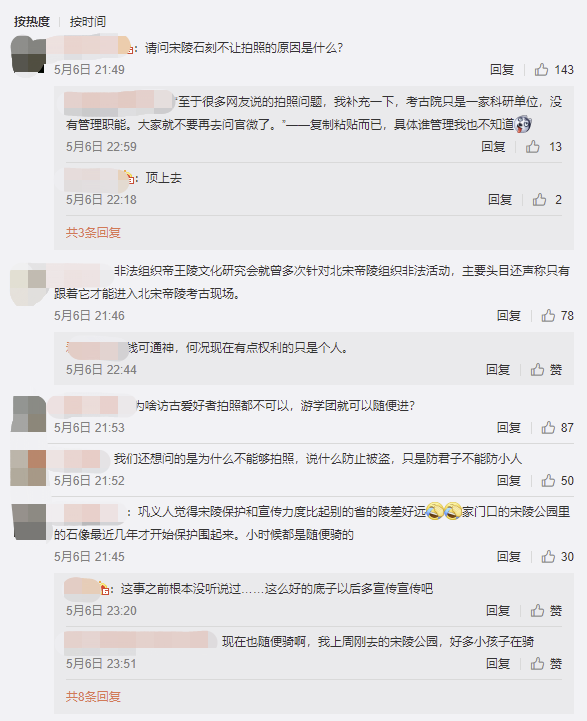This screenshot has height=721, width=587.
Task: Like the comment with 143 likes
Action: tap(541, 69)
